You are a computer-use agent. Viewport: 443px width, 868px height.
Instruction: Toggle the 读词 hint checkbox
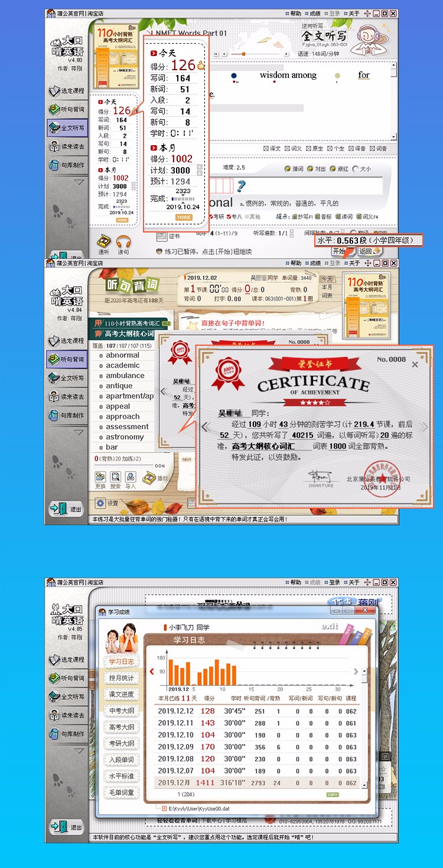(x=344, y=217)
